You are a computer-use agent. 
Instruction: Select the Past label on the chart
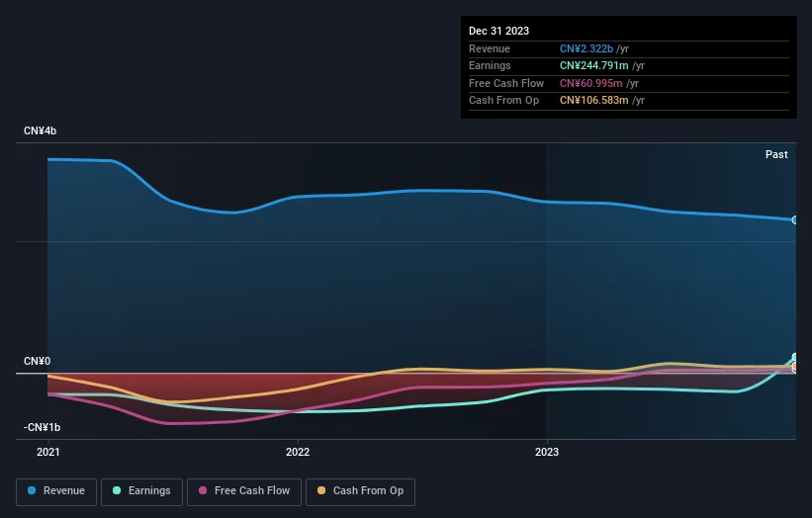[776, 154]
